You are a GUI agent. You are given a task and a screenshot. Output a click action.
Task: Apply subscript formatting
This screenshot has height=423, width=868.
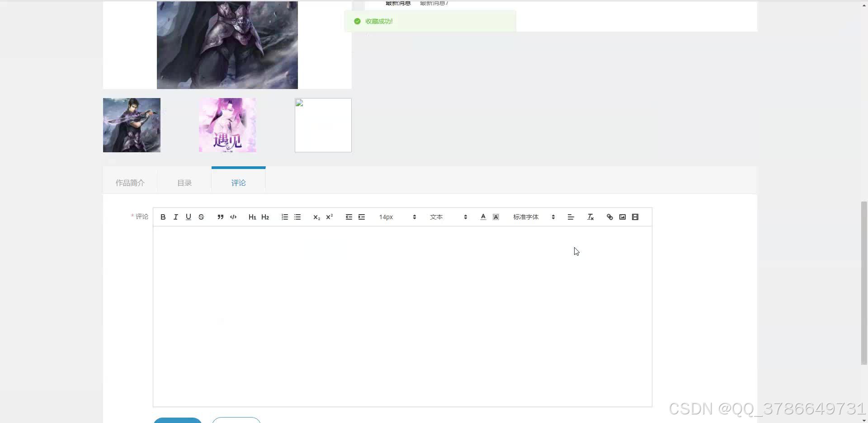coord(316,217)
